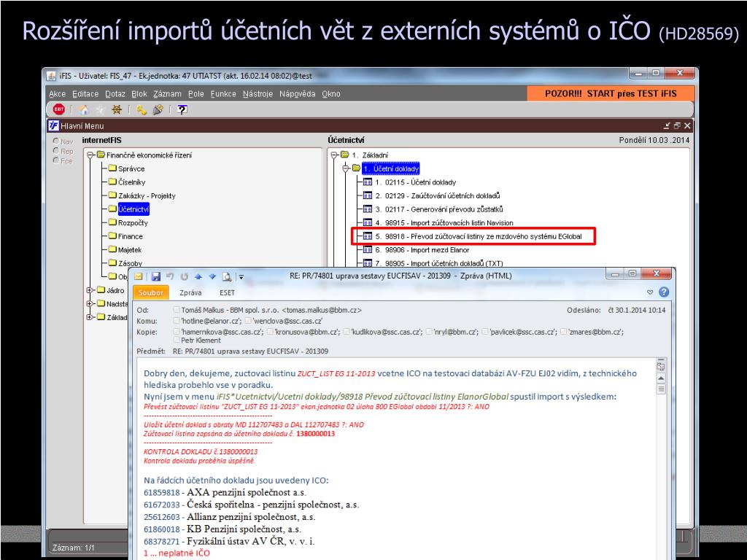
Task: Open the email help question mark icon
Action: (x=664, y=292)
